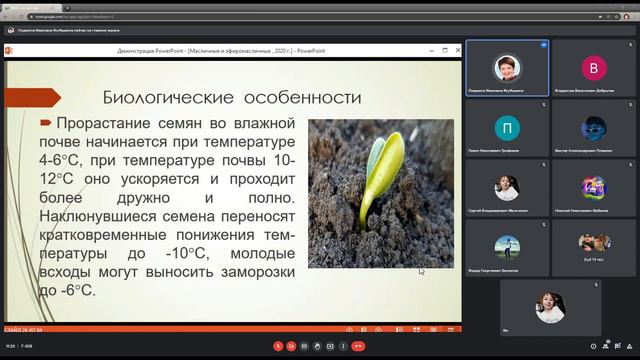Switch to Reading view in PowerPoint status bar
Viewport: 640px width, 360px height.
coord(433,329)
